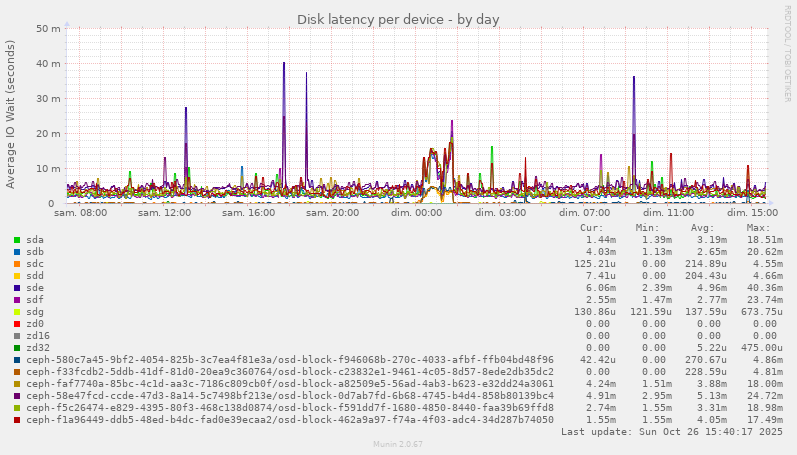Click the 'dim. 00:00' time axis label

click(416, 213)
